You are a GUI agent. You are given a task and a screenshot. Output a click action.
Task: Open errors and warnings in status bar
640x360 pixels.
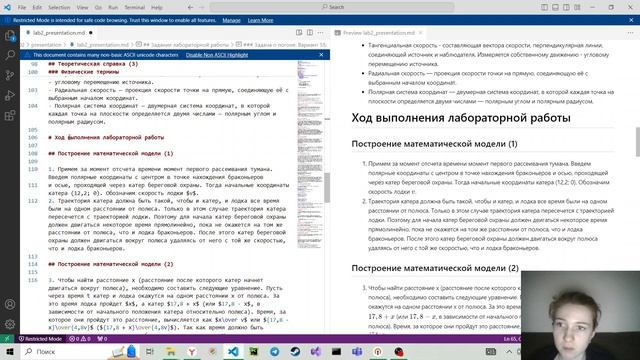[80, 339]
